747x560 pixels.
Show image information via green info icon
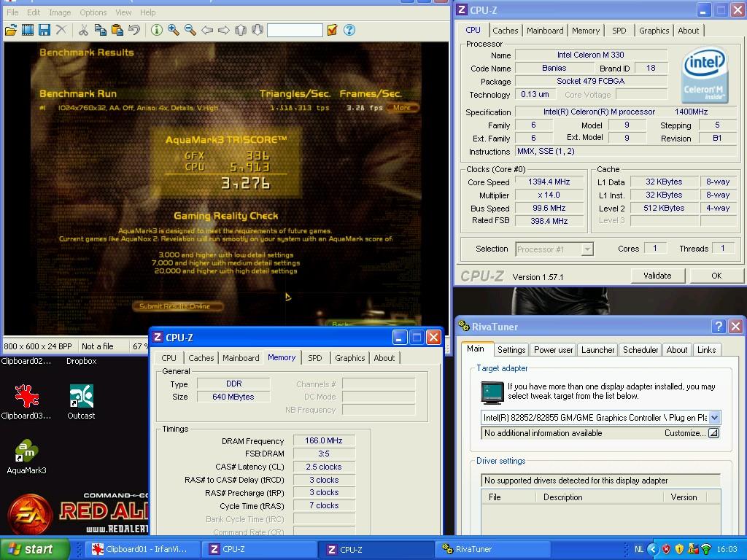point(156,31)
